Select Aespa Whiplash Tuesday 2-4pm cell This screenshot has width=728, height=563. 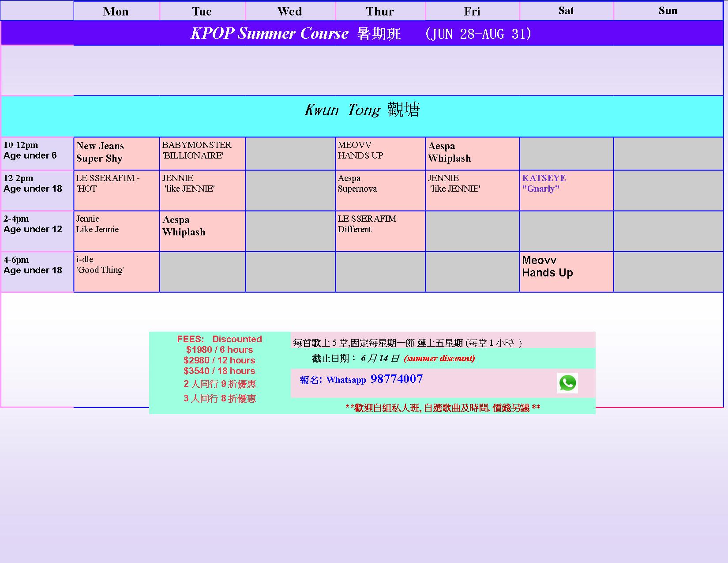click(x=203, y=231)
